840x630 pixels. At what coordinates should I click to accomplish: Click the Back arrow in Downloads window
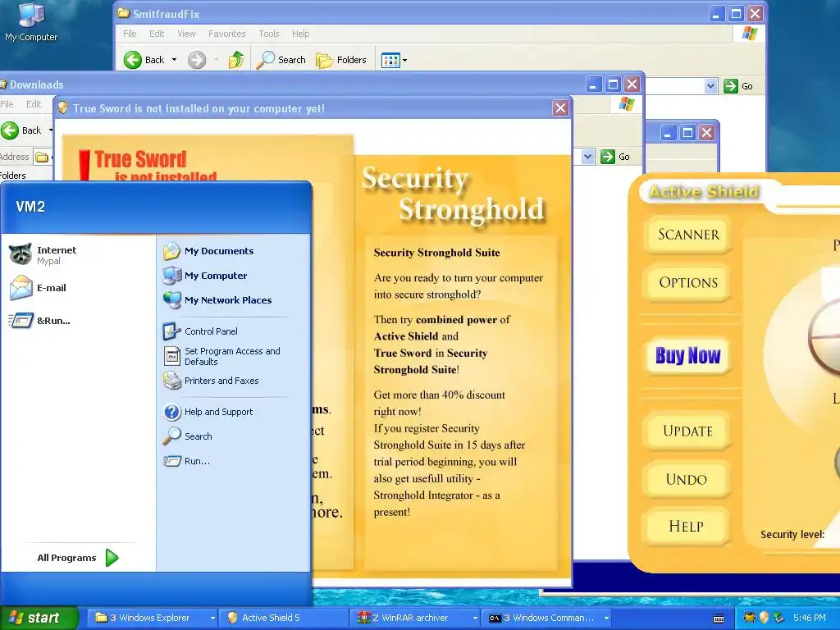point(10,130)
